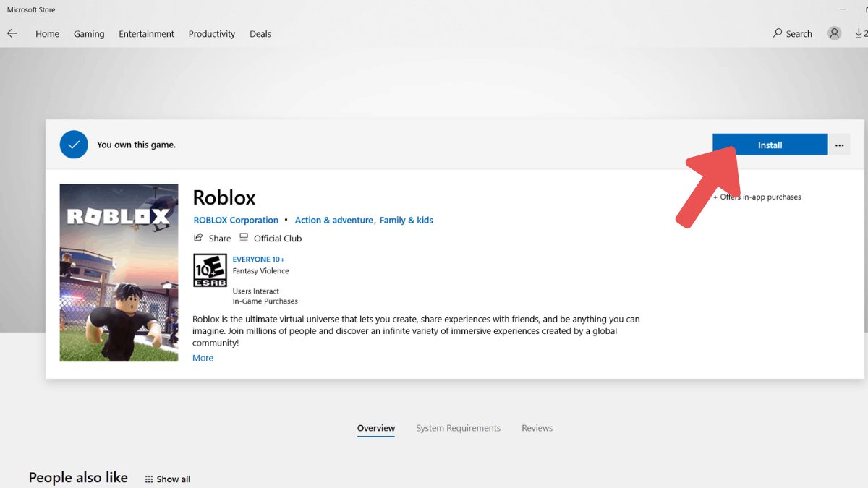Click the downloads arrow icon
868x488 pixels.
(860, 33)
